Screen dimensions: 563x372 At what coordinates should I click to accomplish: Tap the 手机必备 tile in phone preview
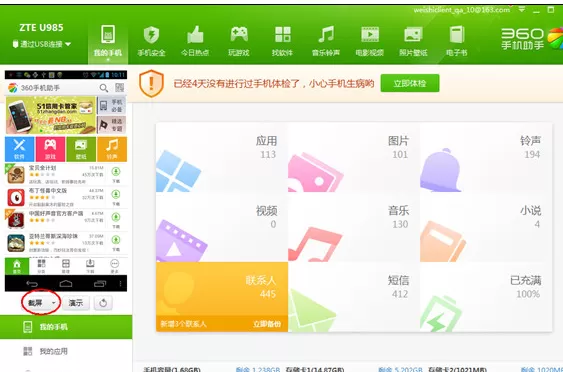tap(112, 106)
